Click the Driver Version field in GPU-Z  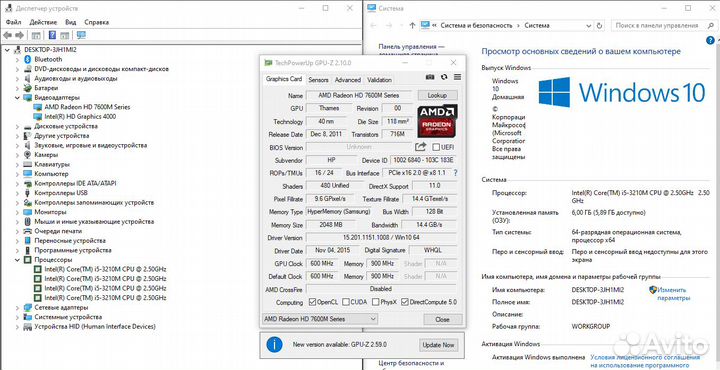[x=382, y=238]
